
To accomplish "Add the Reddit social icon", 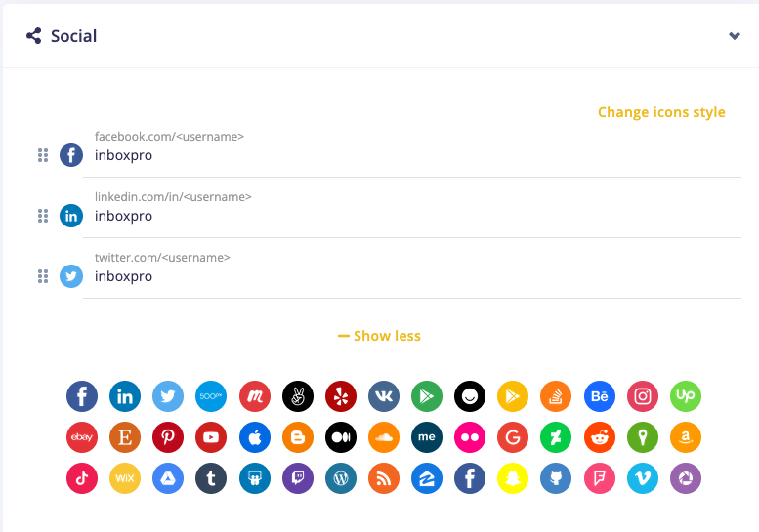I will [600, 437].
